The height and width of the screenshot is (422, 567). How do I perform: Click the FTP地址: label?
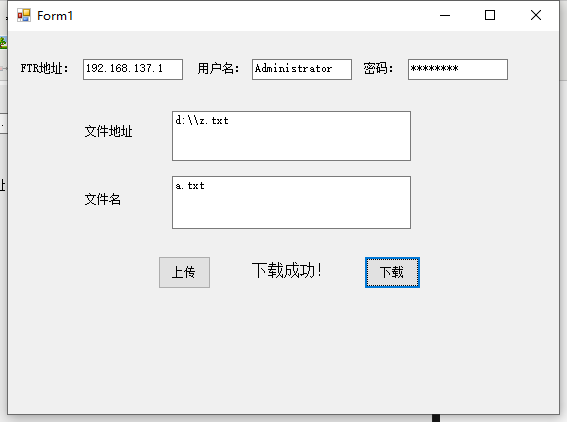point(44,68)
